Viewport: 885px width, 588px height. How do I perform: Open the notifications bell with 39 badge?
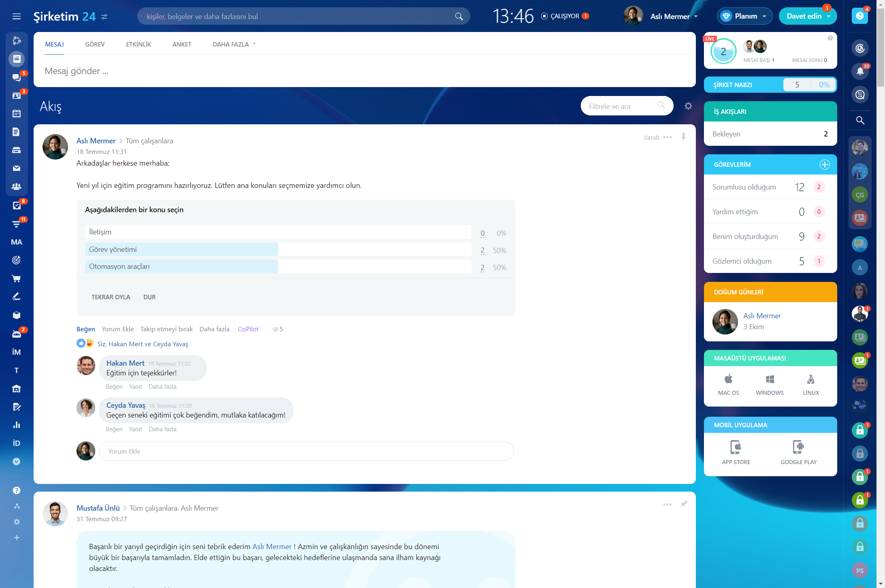tap(860, 71)
